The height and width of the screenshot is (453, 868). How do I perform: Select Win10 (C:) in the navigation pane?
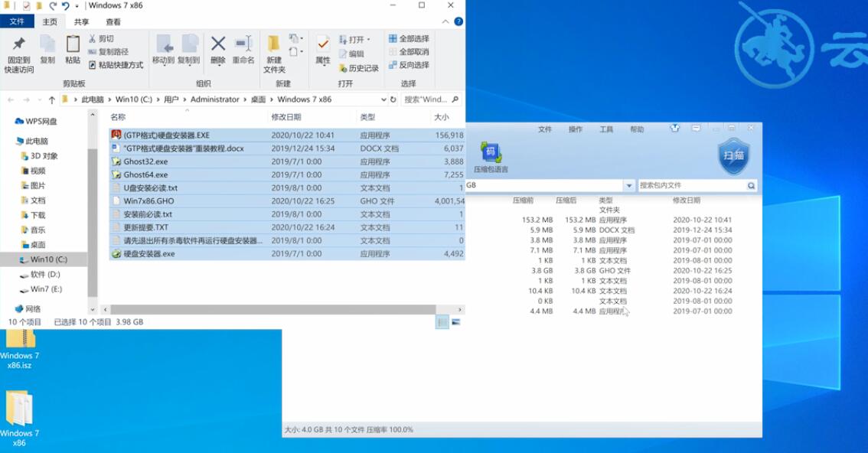click(44, 259)
